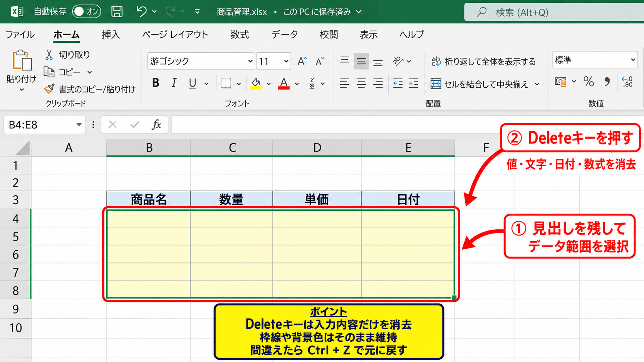Click the Paste clipboard icon
Image resolution: width=644 pixels, height=362 pixels.
point(22,61)
